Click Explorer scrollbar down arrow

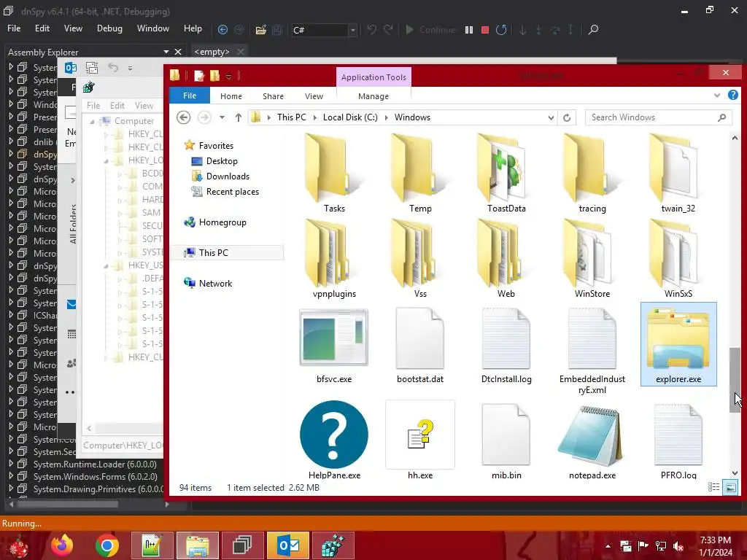point(735,472)
